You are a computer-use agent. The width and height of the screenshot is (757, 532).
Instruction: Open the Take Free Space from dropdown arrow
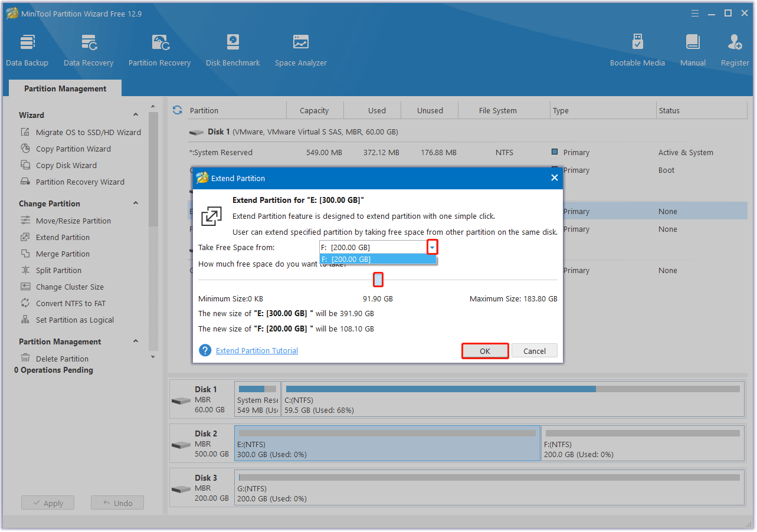(432, 247)
